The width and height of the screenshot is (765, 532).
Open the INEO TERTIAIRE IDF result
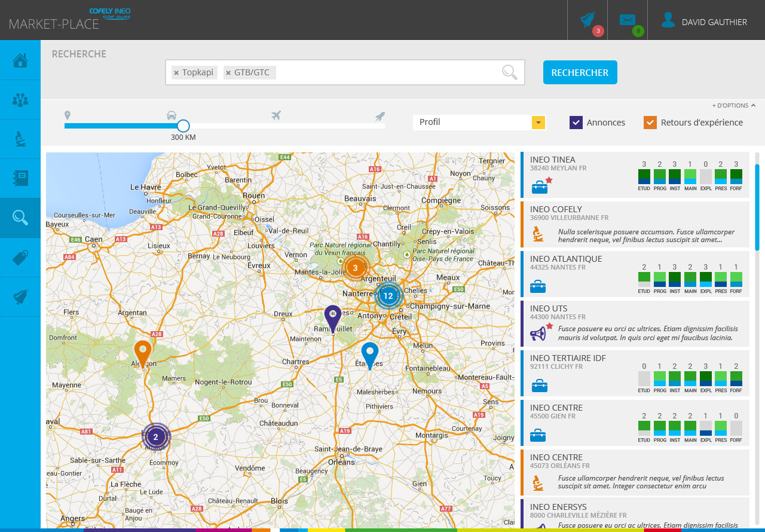(x=635, y=373)
